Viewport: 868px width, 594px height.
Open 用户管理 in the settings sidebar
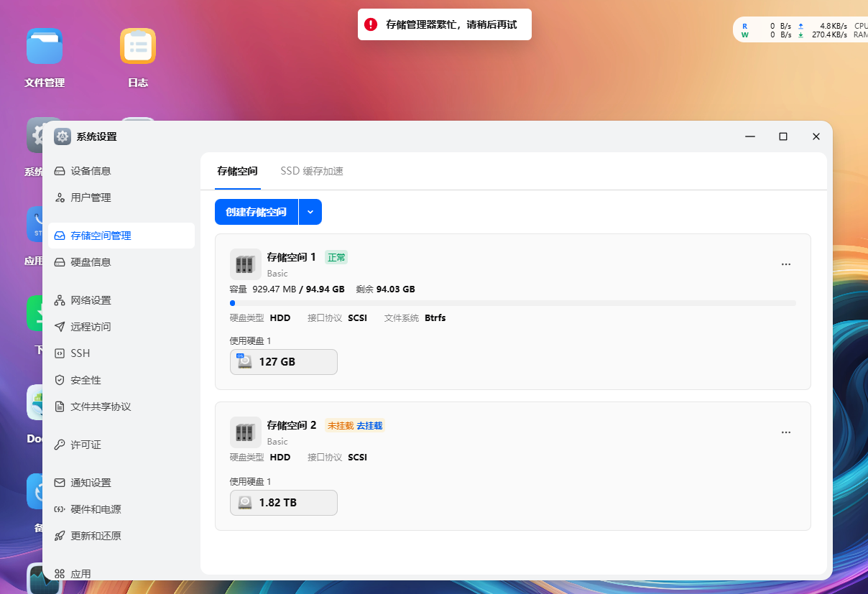click(121, 198)
